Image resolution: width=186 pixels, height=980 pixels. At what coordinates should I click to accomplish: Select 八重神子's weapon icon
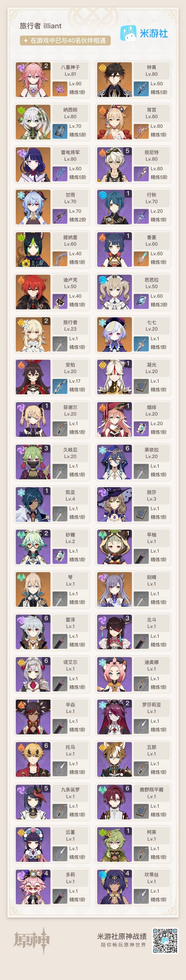(x=60, y=88)
